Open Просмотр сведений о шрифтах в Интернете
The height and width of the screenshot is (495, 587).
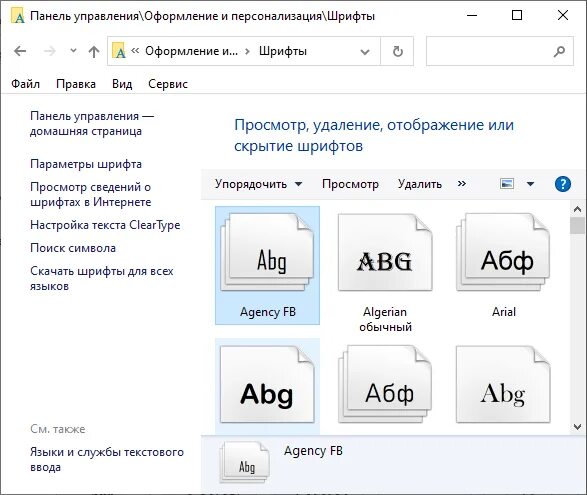[91, 194]
